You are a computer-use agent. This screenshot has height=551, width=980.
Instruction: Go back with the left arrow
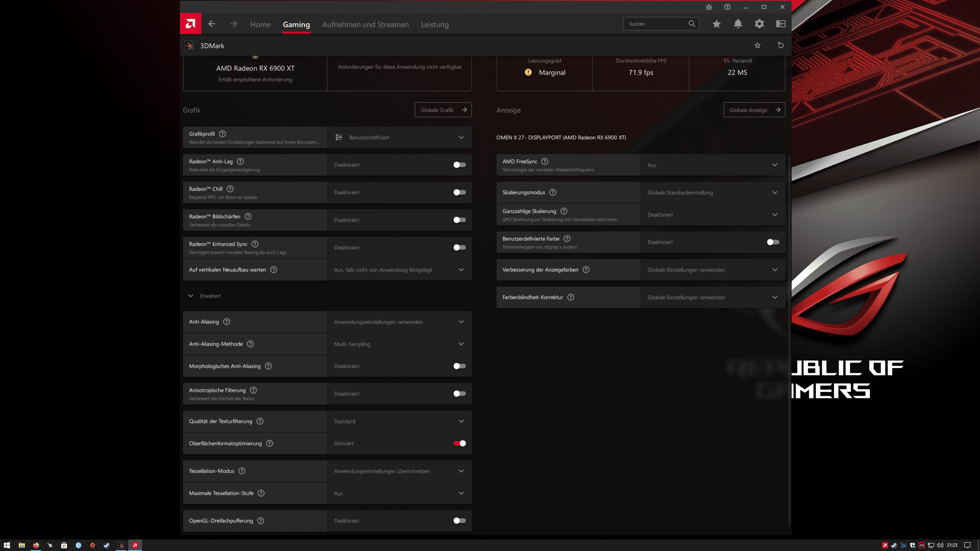coord(212,24)
